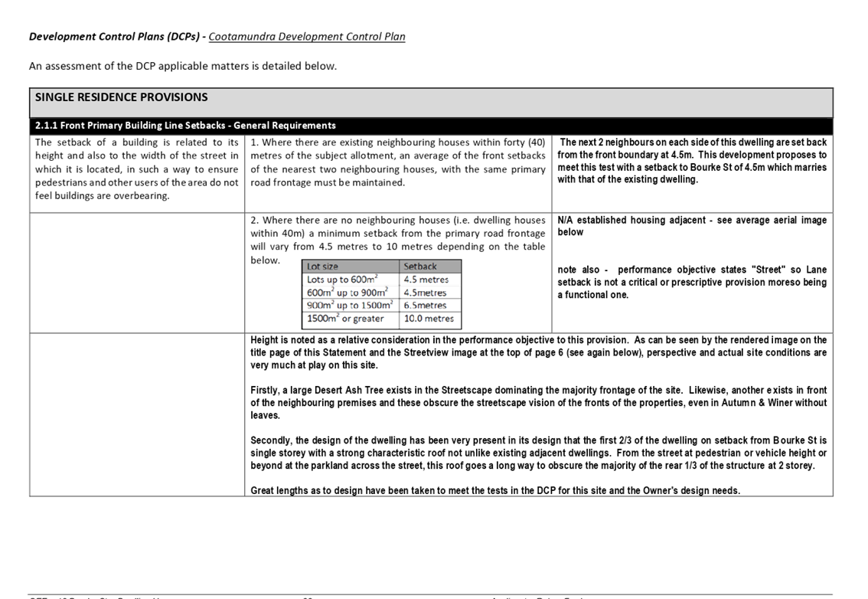Image resolution: width=868 pixels, height=599 pixels.
Task: Click the clause "2. Where there are no neighbouring houses"
Action: point(397,240)
